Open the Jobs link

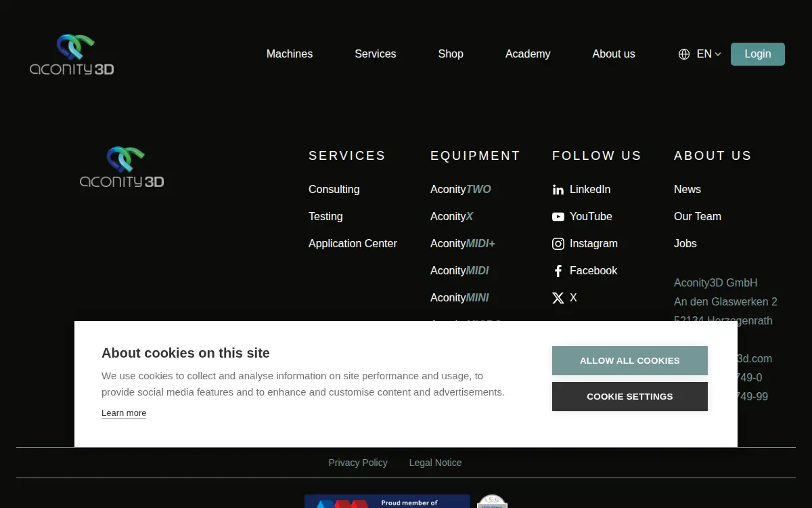coord(685,244)
